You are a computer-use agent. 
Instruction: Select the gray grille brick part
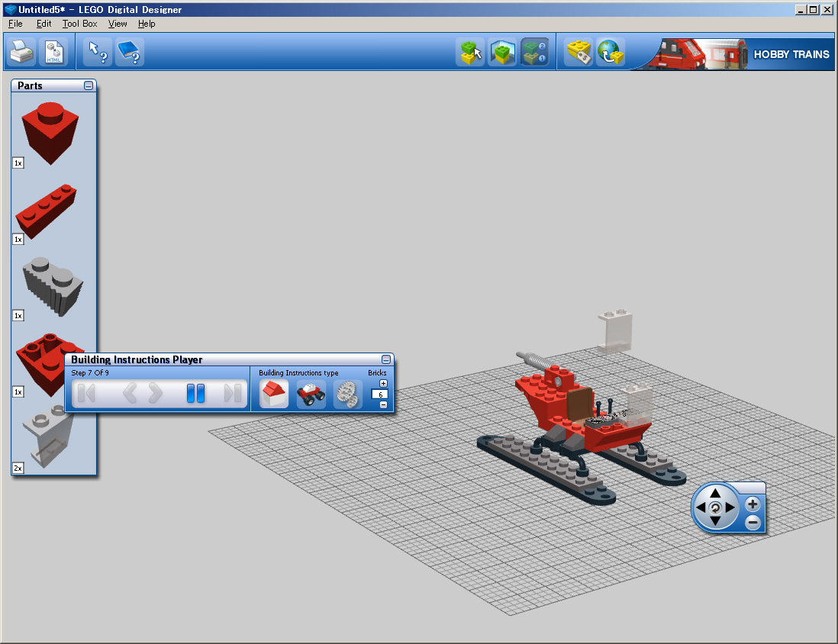(53, 286)
